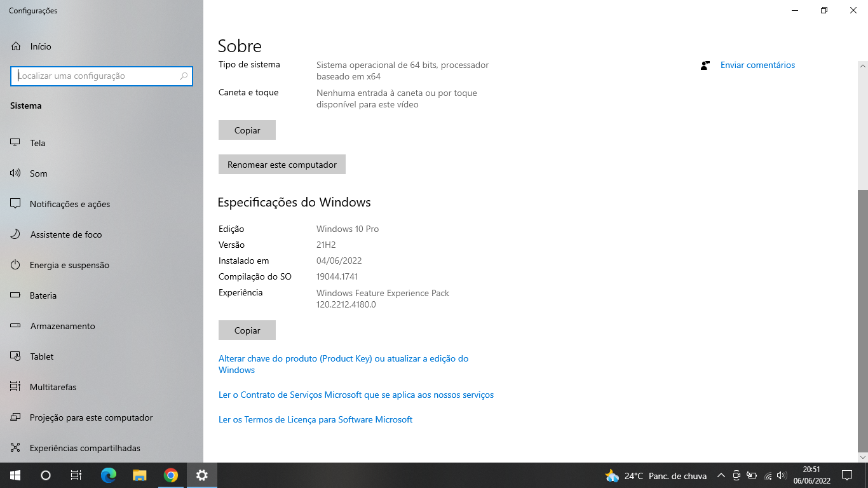Viewport: 868px width, 488px height.
Task: Click the 'Especificações do Windows' heading
Action: [x=294, y=202]
